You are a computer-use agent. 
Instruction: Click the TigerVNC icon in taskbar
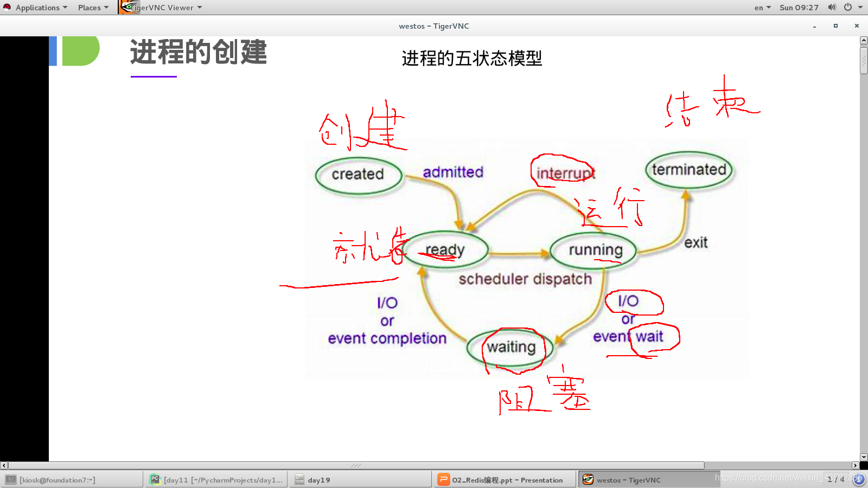(588, 479)
